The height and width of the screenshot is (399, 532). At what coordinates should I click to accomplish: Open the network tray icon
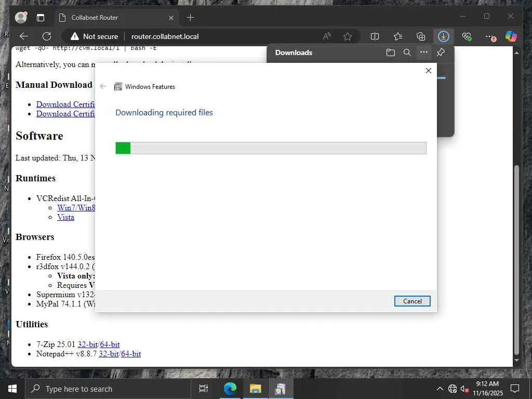[453, 389]
